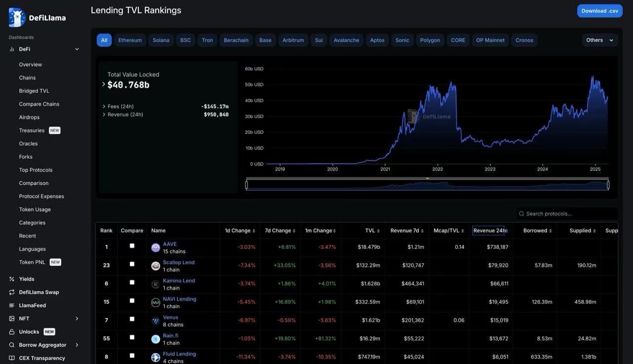
Task: Open the Others chains dropdown
Action: 600,40
